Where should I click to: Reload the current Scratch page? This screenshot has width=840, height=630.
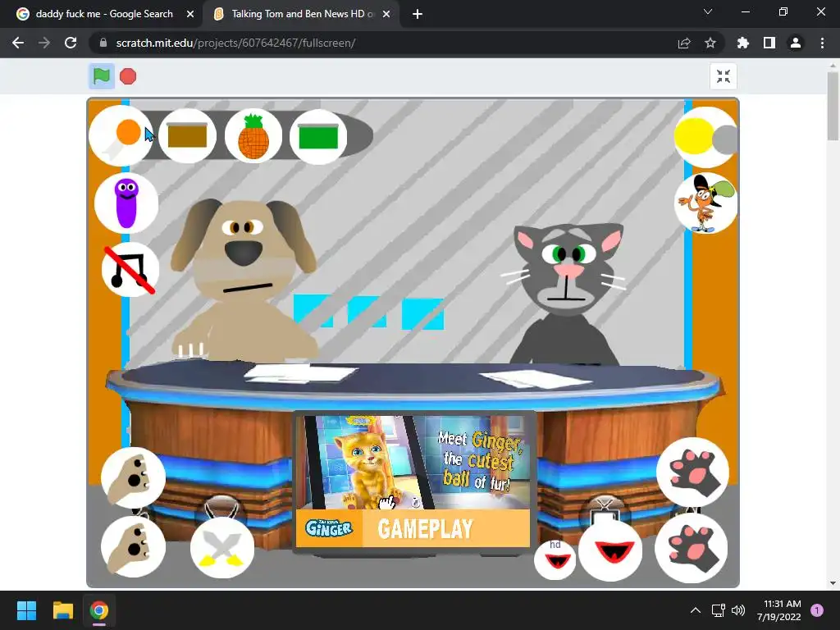(x=71, y=43)
